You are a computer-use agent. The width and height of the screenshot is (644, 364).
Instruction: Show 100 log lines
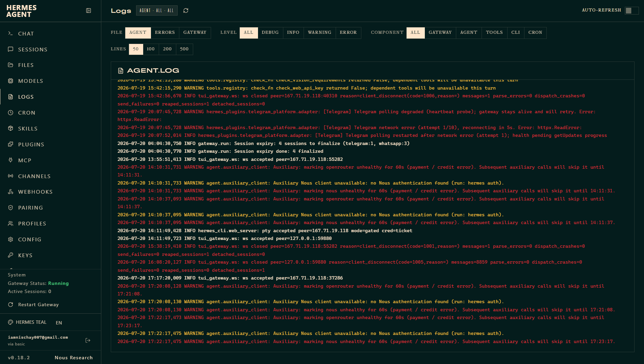point(151,49)
